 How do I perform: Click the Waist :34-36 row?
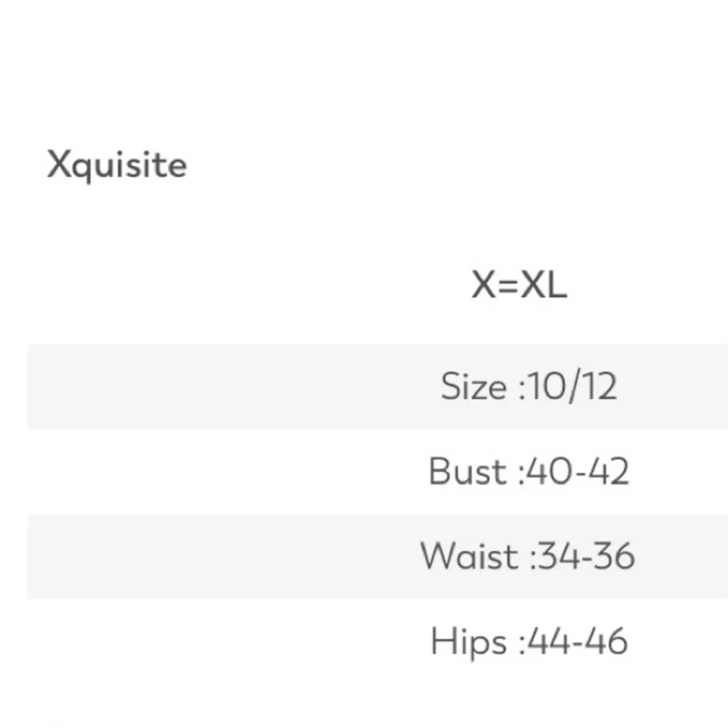pos(528,556)
